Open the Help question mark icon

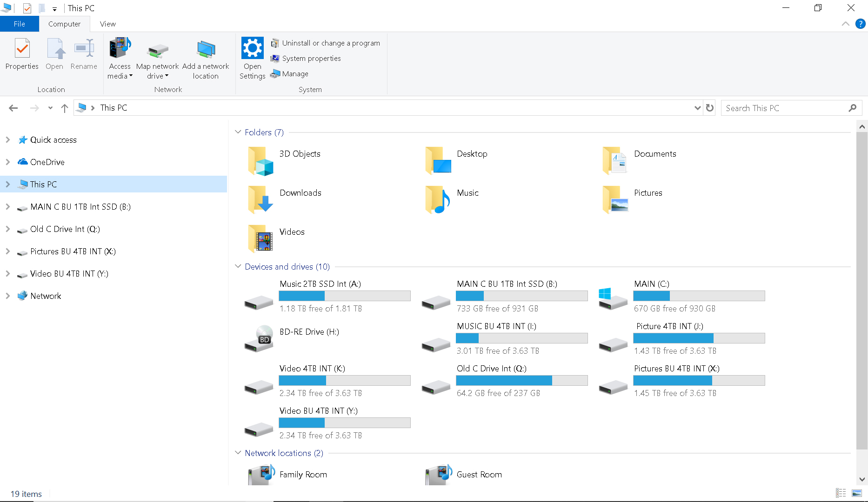point(861,24)
